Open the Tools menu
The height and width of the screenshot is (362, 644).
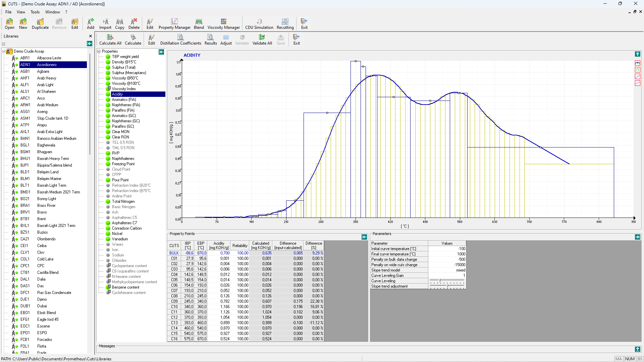[35, 12]
